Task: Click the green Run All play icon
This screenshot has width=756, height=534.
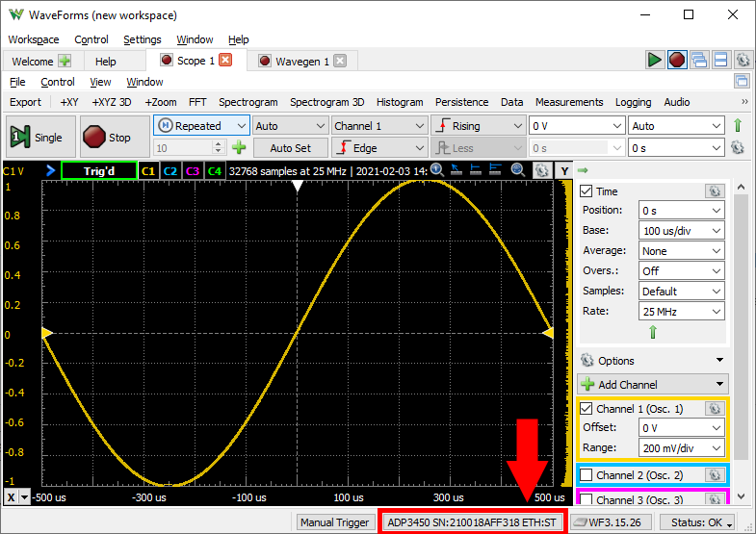Action: [654, 61]
